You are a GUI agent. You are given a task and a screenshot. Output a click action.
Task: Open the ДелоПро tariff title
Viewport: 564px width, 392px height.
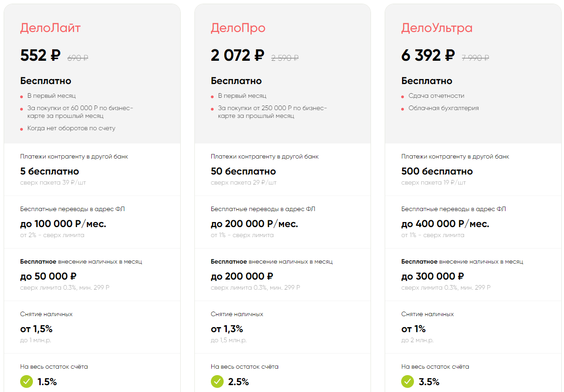238,28
